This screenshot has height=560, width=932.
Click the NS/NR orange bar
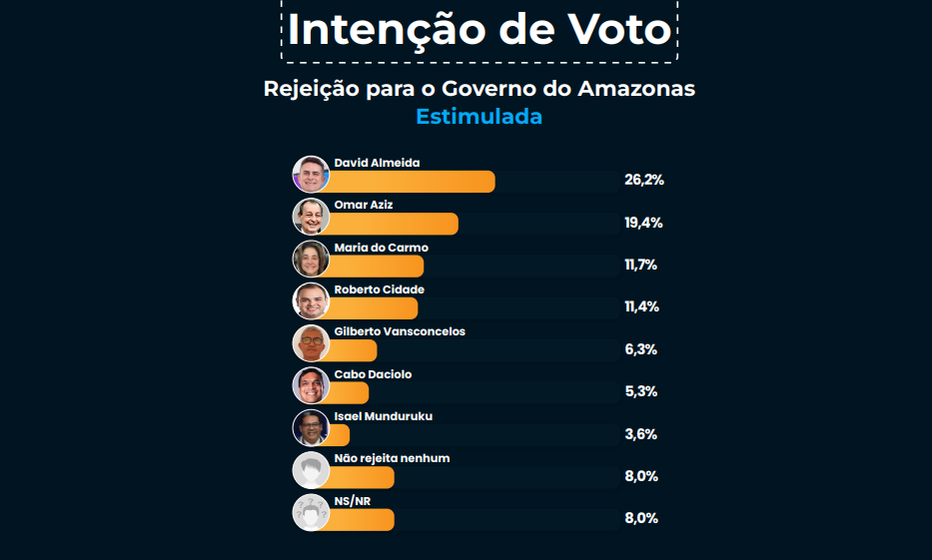click(361, 520)
